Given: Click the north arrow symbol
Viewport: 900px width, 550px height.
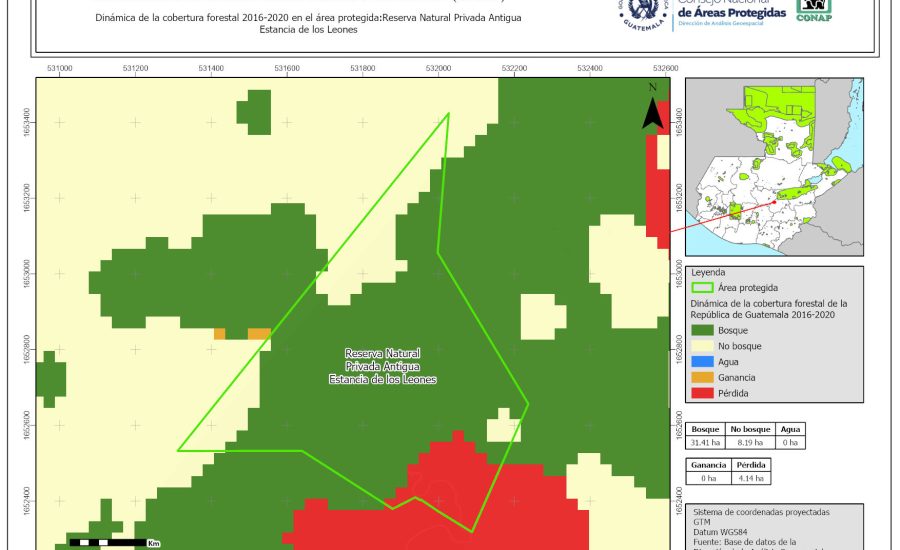Looking at the screenshot, I should pos(652,107).
